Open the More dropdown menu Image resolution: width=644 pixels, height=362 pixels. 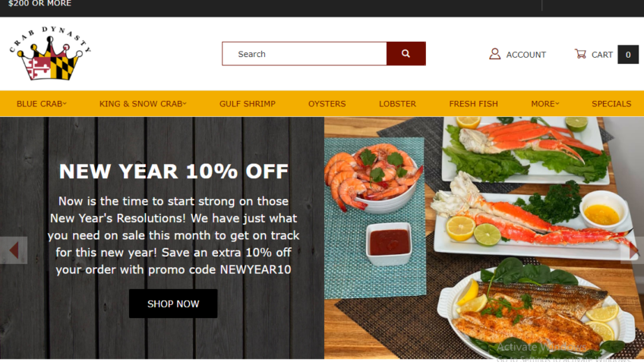coord(545,104)
